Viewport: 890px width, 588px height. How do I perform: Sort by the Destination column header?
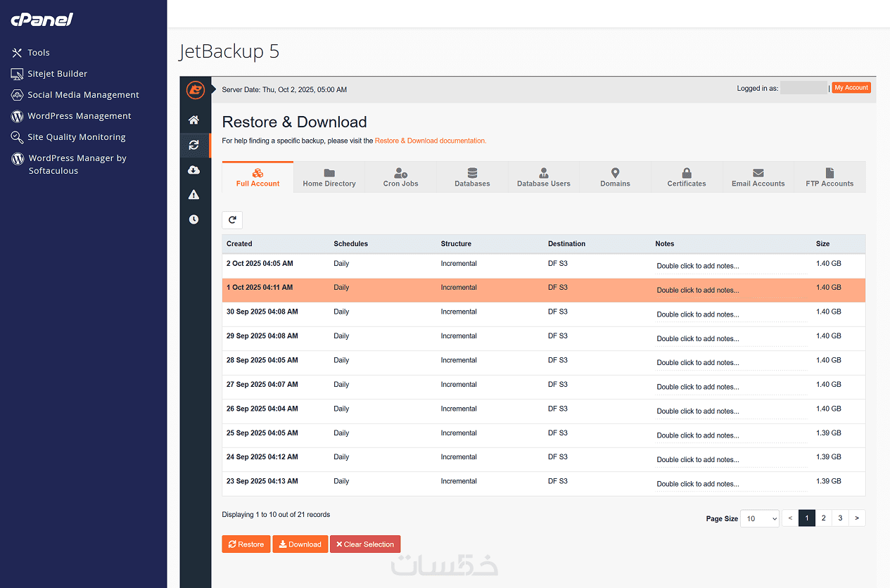coord(566,244)
